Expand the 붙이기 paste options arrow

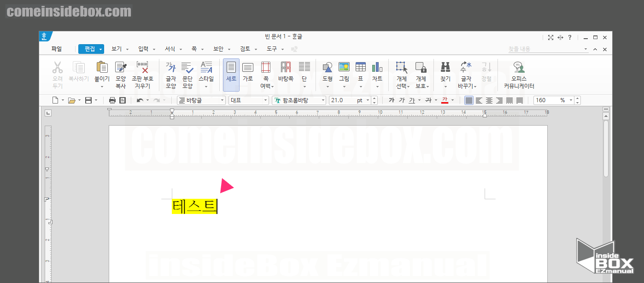pos(102,87)
